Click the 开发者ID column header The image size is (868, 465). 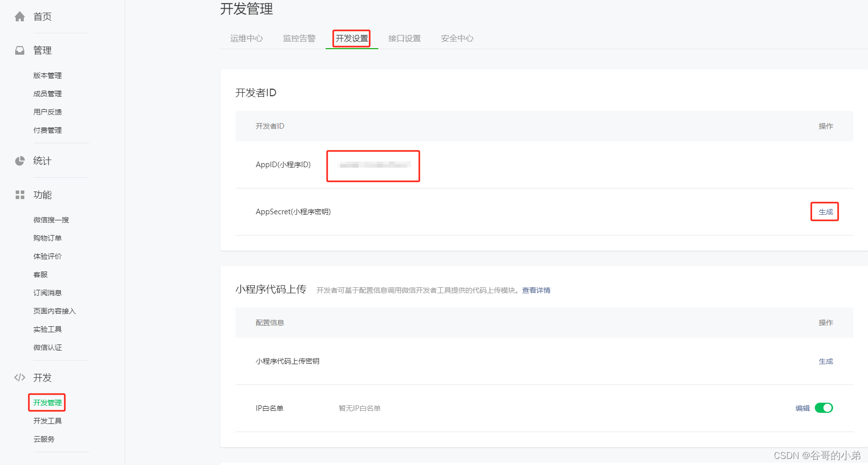pos(270,126)
